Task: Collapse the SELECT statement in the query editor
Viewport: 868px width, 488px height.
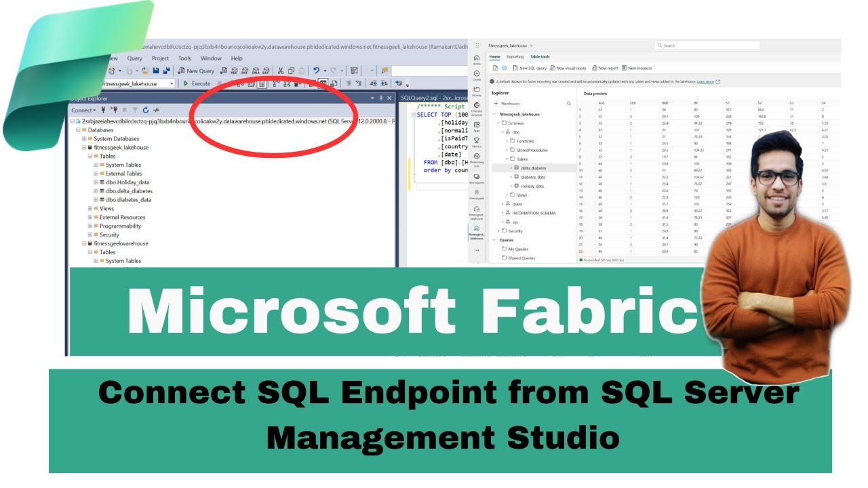Action: coord(413,115)
